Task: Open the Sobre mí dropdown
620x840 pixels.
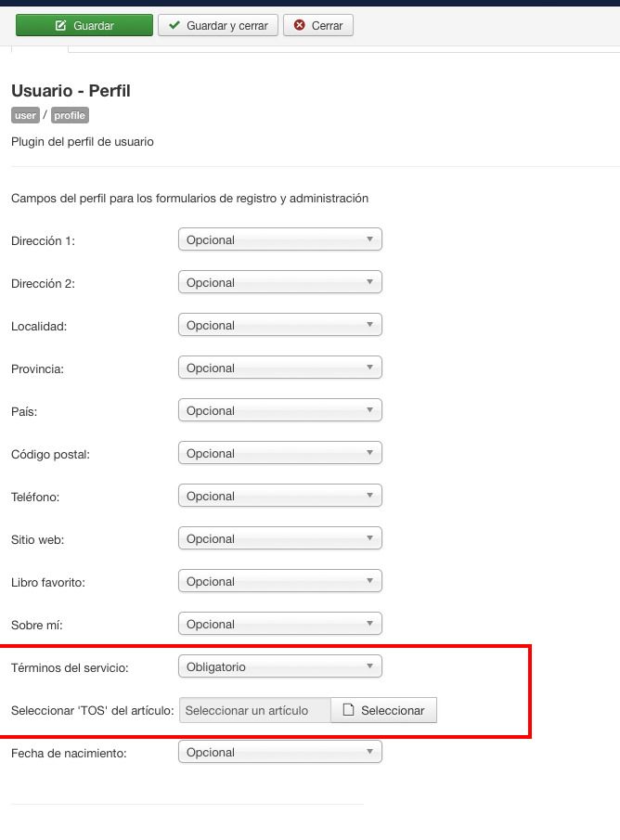Action: point(279,624)
